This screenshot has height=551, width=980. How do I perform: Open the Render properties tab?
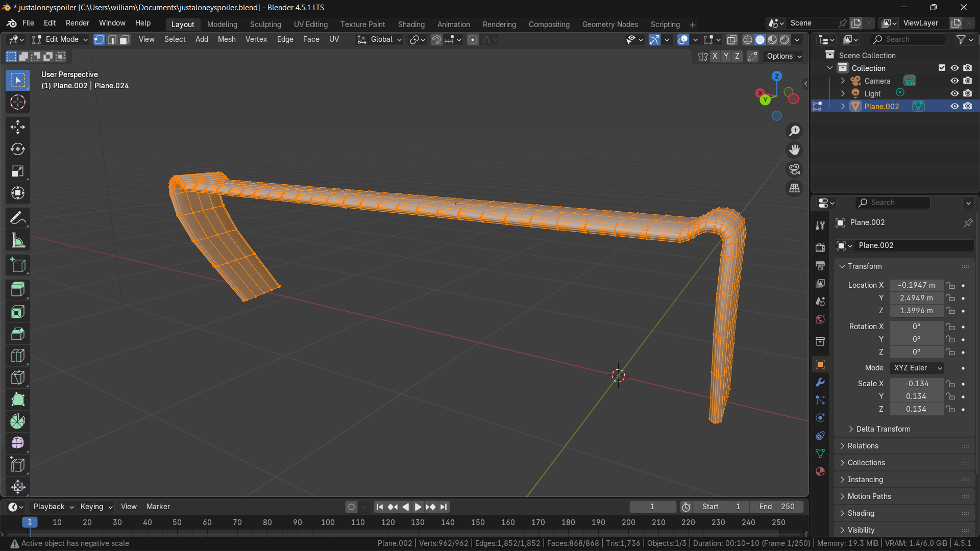[820, 247]
